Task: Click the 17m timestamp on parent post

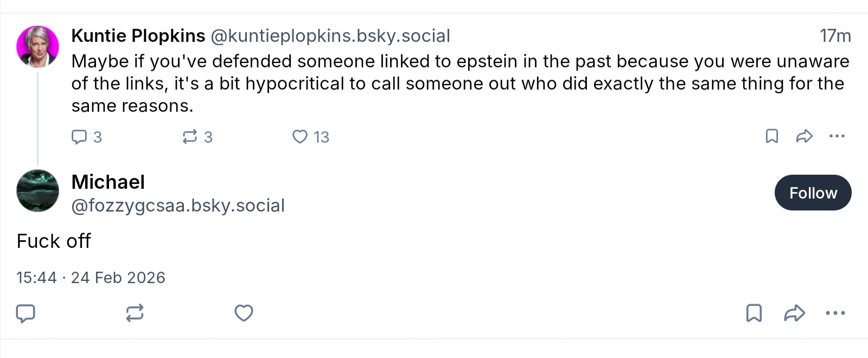Action: tap(835, 36)
